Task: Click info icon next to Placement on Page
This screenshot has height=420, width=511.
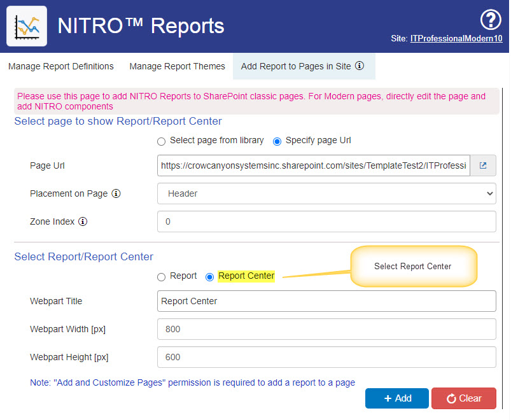Action: (x=116, y=193)
